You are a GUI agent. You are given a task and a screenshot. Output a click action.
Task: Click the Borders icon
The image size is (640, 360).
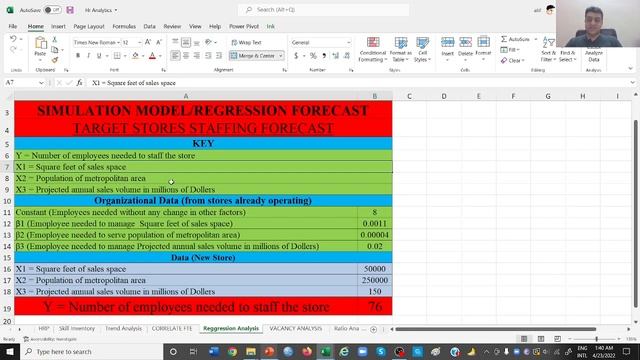click(x=117, y=56)
